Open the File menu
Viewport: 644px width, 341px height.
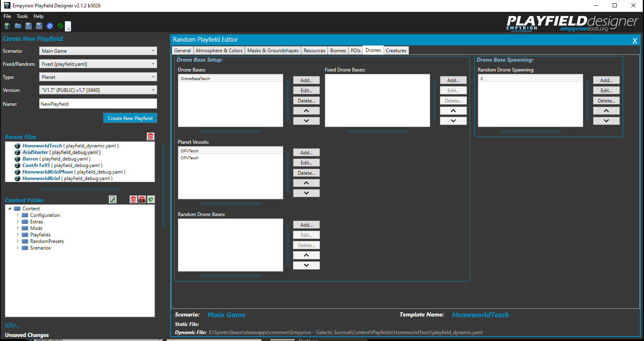tap(7, 16)
